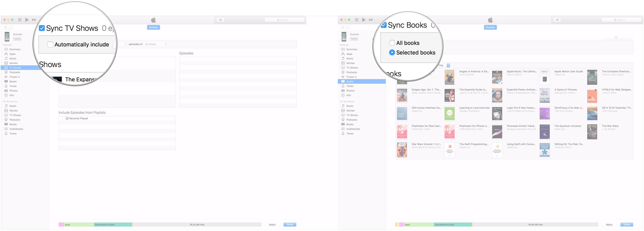This screenshot has width=644, height=231.
Task: Open Audiobooks under On My Device, right window
Action: 353,129
